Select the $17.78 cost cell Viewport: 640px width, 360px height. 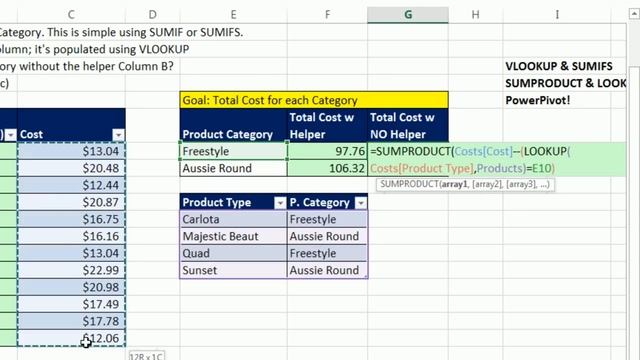pyautogui.click(x=71, y=321)
